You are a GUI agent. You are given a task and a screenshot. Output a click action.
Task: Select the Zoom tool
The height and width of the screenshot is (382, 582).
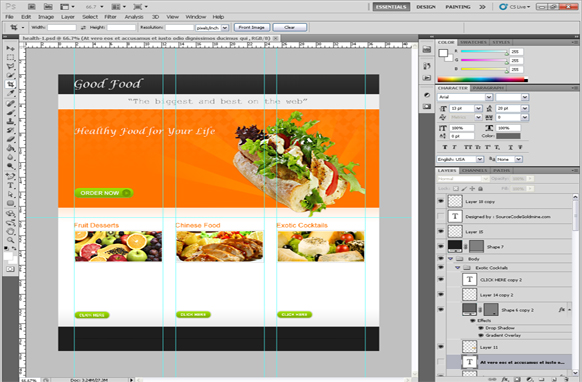click(x=10, y=240)
